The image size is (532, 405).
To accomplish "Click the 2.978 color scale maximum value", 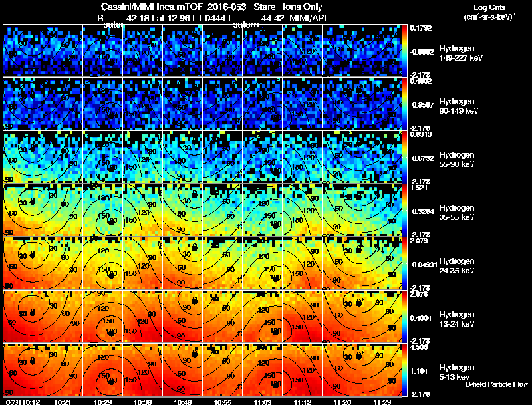I will (419, 294).
